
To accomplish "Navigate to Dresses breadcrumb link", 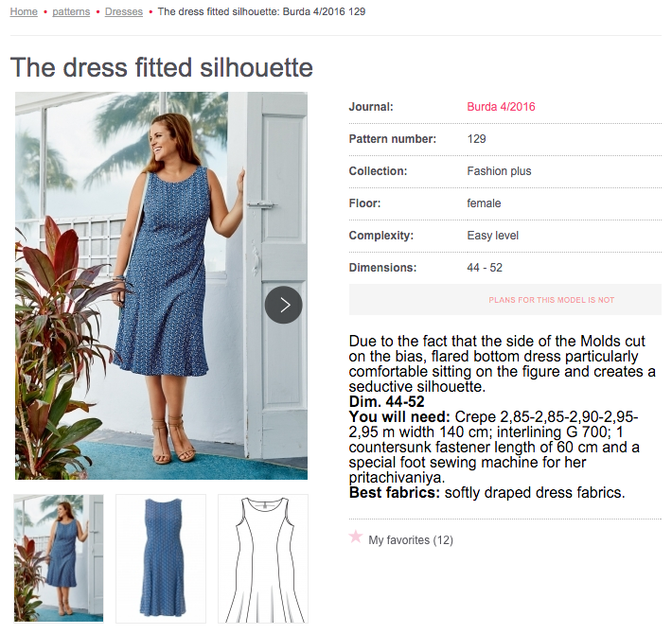I will coord(124,11).
